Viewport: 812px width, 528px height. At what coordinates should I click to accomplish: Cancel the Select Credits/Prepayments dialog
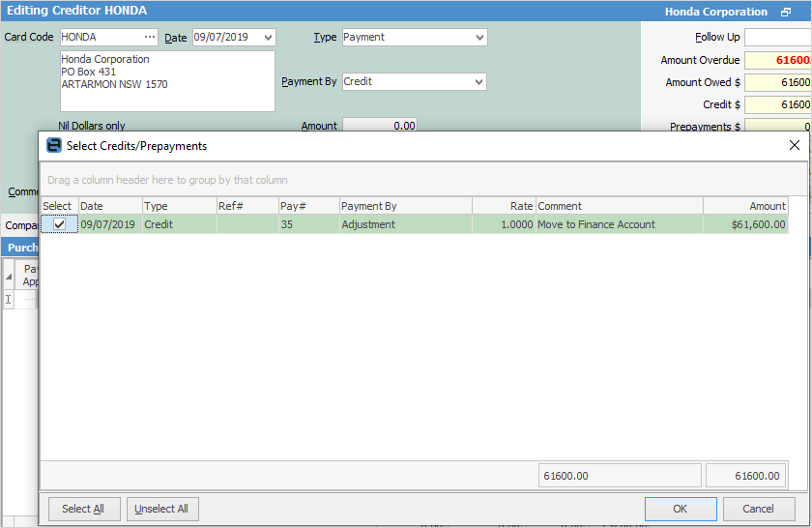[x=759, y=509]
